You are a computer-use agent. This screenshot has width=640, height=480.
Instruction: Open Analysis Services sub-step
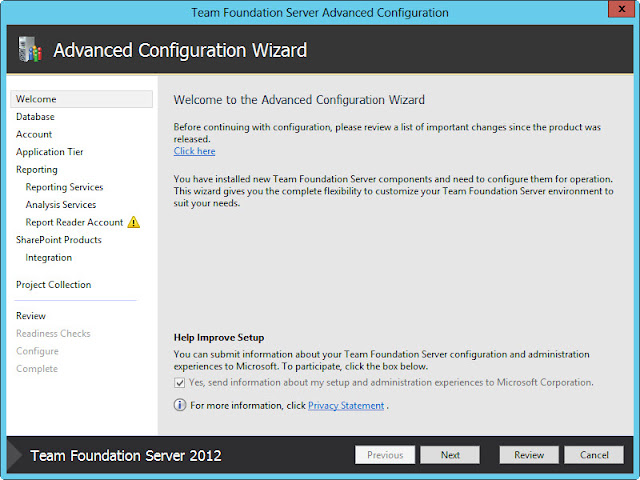coord(61,204)
